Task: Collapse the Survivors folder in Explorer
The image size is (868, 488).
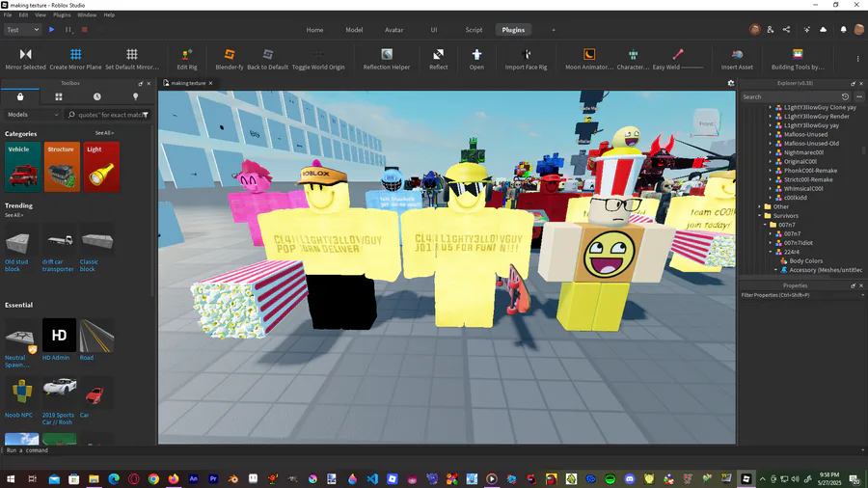Action: tap(760, 216)
